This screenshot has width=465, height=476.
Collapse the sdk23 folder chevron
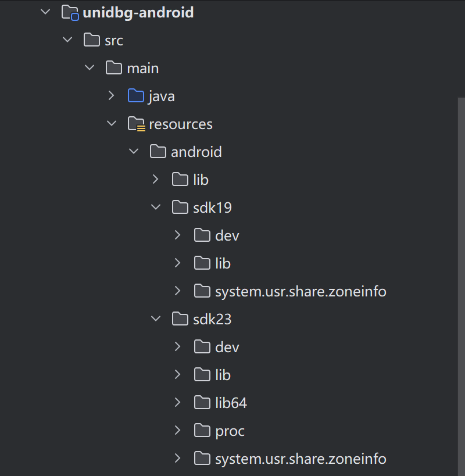156,319
